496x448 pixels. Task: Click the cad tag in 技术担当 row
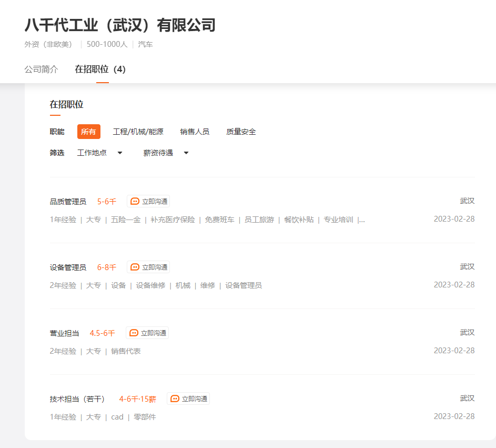(117, 417)
